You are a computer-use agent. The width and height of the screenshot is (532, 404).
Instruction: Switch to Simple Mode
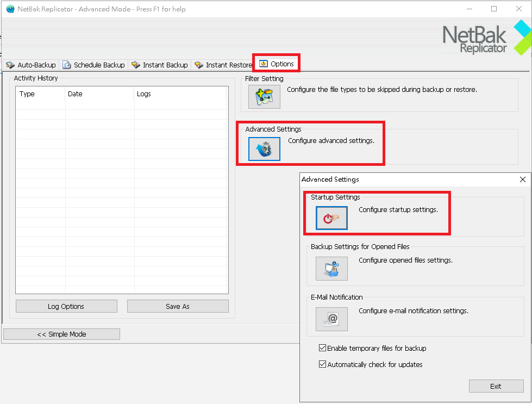(61, 334)
